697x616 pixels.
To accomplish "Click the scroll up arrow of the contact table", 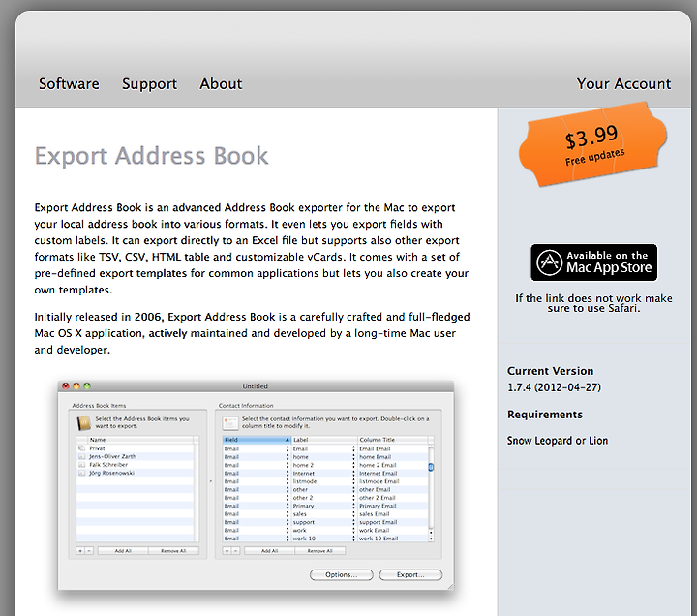I will (431, 532).
